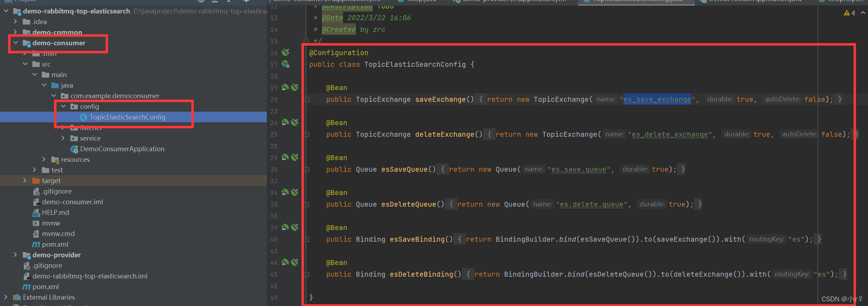Image resolution: width=868 pixels, height=306 pixels.
Task: Click the TopicElasticSearchConfig class name in code
Action: click(415, 64)
